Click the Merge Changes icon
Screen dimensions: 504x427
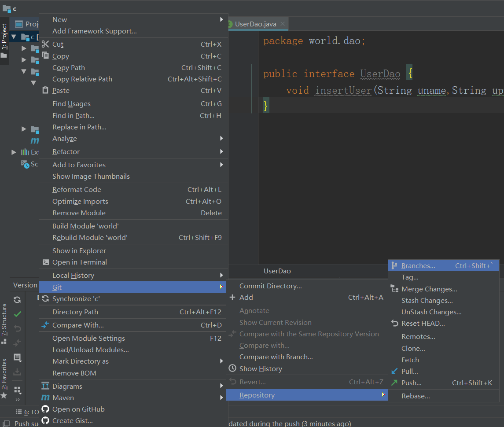click(395, 288)
